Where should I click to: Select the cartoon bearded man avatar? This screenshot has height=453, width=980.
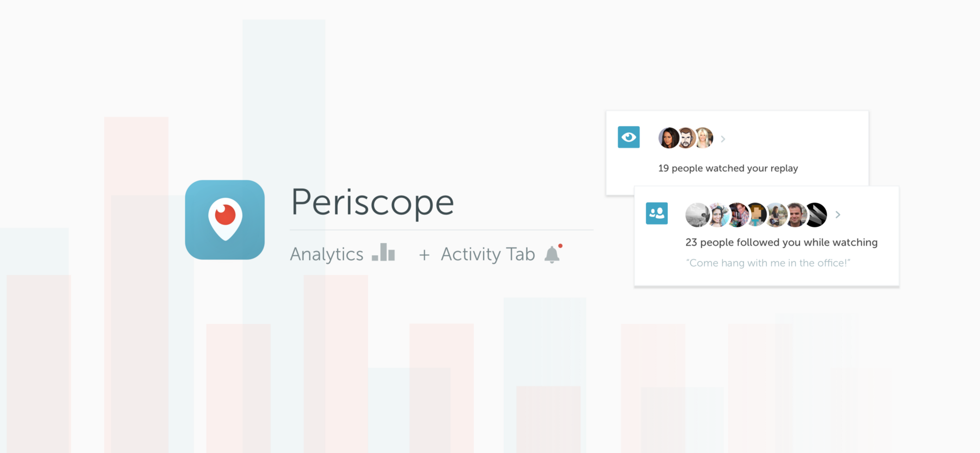tap(686, 138)
